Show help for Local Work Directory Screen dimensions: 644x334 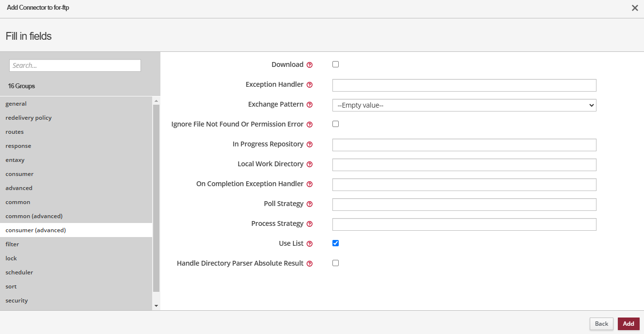(310, 164)
